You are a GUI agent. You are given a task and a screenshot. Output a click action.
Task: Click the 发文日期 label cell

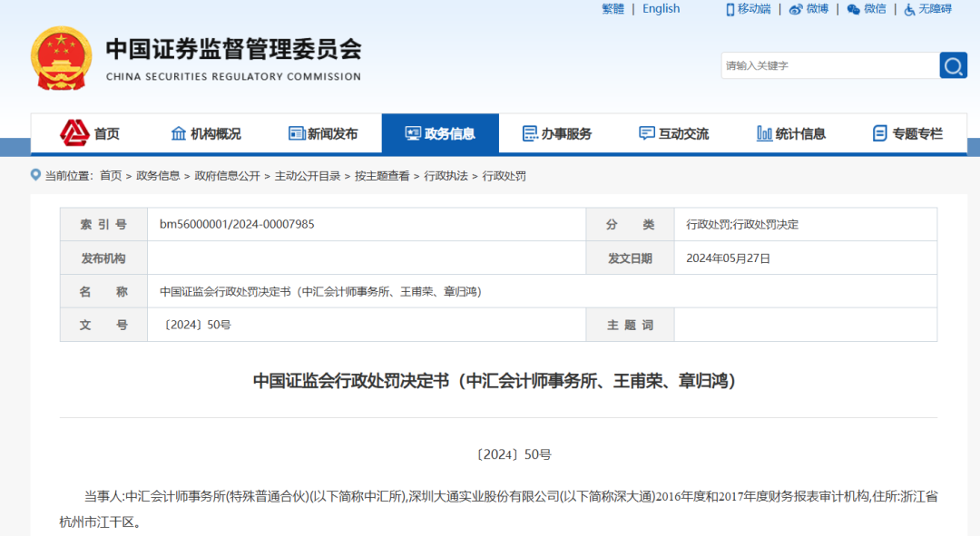tap(630, 258)
